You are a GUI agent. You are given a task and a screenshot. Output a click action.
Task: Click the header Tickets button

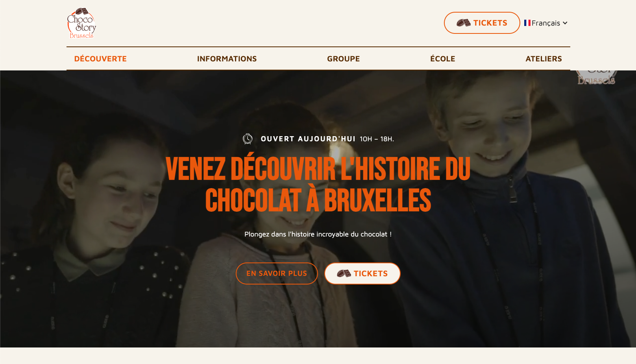click(x=482, y=23)
